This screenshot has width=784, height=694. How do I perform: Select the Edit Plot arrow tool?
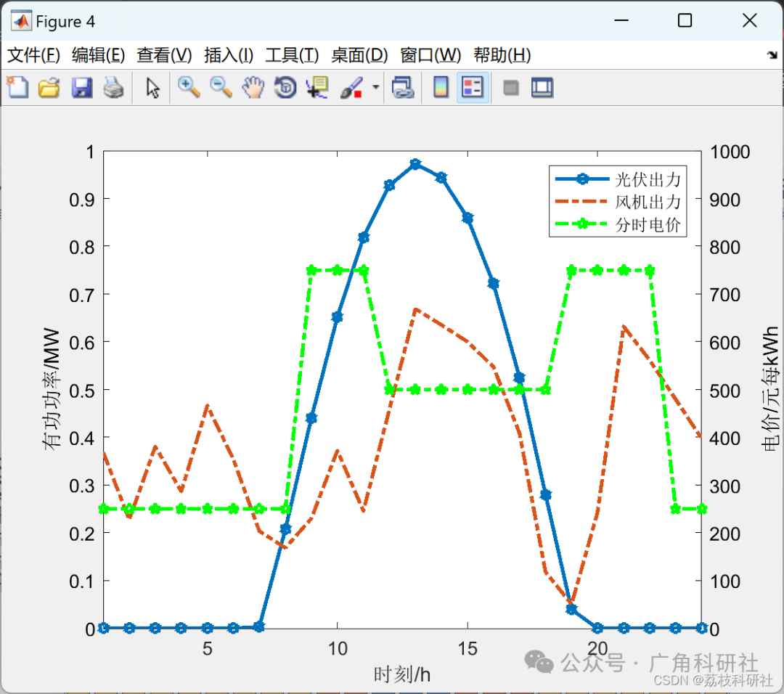click(152, 88)
